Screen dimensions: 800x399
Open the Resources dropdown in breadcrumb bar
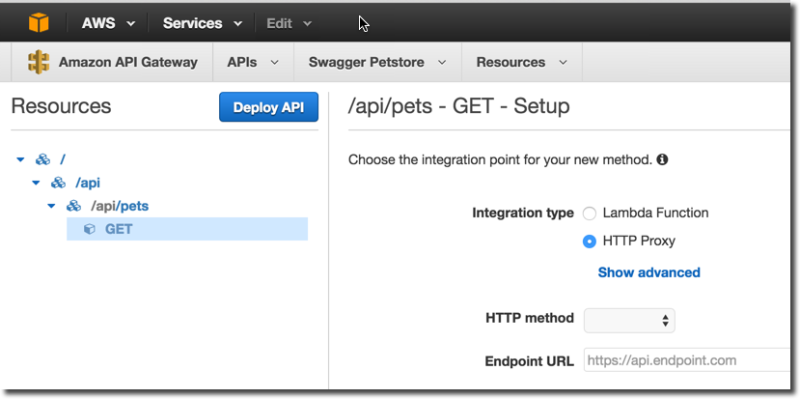[521, 62]
